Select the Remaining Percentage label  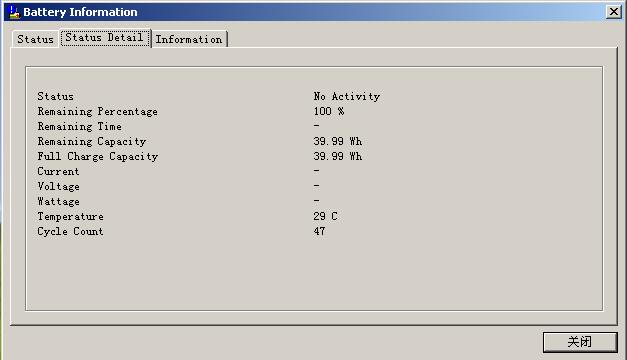(x=98, y=112)
